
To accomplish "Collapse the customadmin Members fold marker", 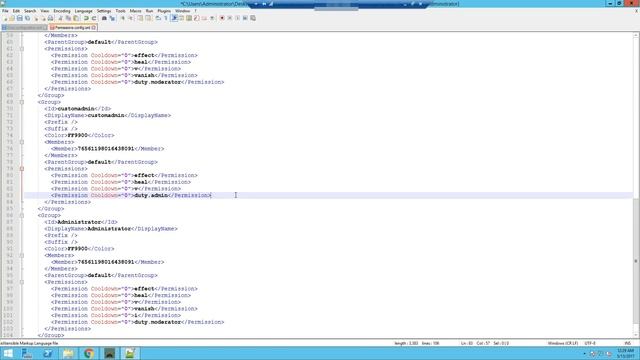I will click(22, 142).
